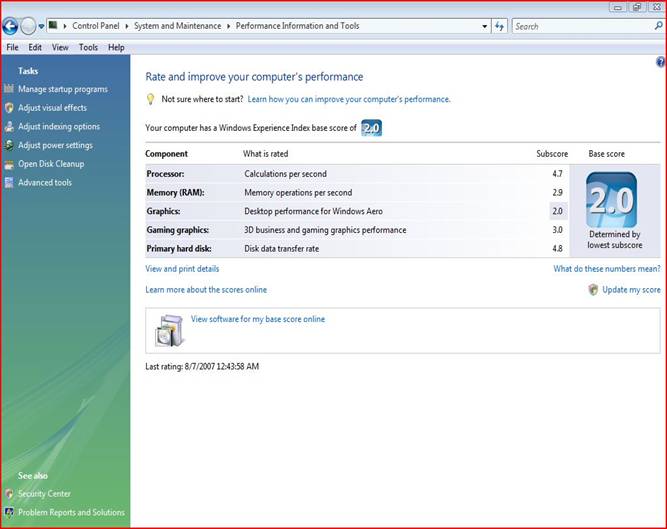This screenshot has width=667, height=529.
Task: Click Primary hard disk subscore 4.8
Action: 558,249
